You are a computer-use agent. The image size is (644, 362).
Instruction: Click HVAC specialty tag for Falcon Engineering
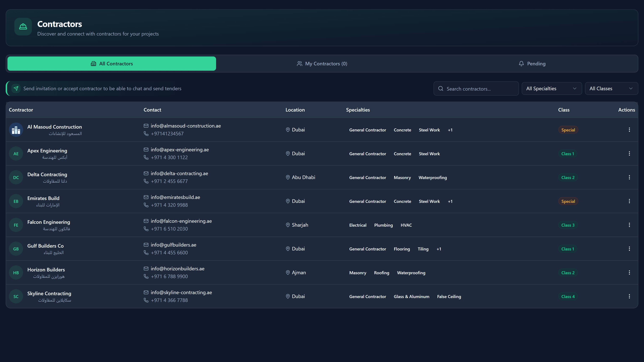tap(406, 225)
